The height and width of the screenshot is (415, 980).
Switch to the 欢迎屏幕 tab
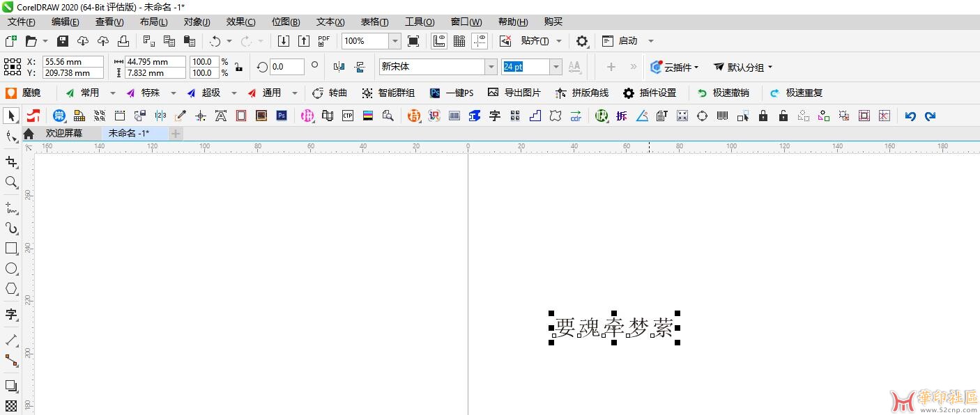point(63,133)
